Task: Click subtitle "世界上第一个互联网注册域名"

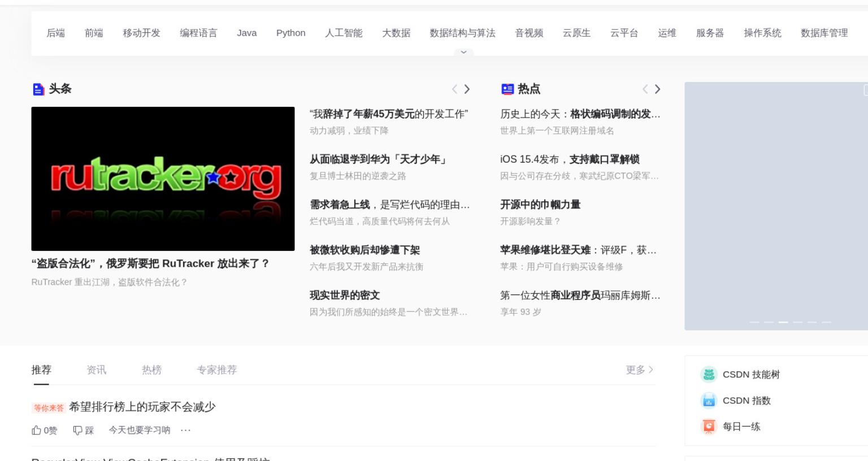Action: (557, 131)
